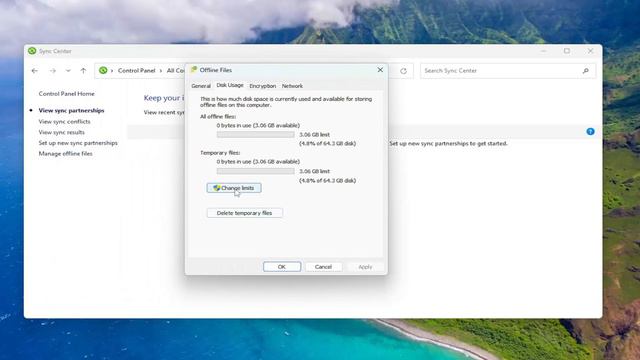Switch to the General tab

tap(201, 86)
